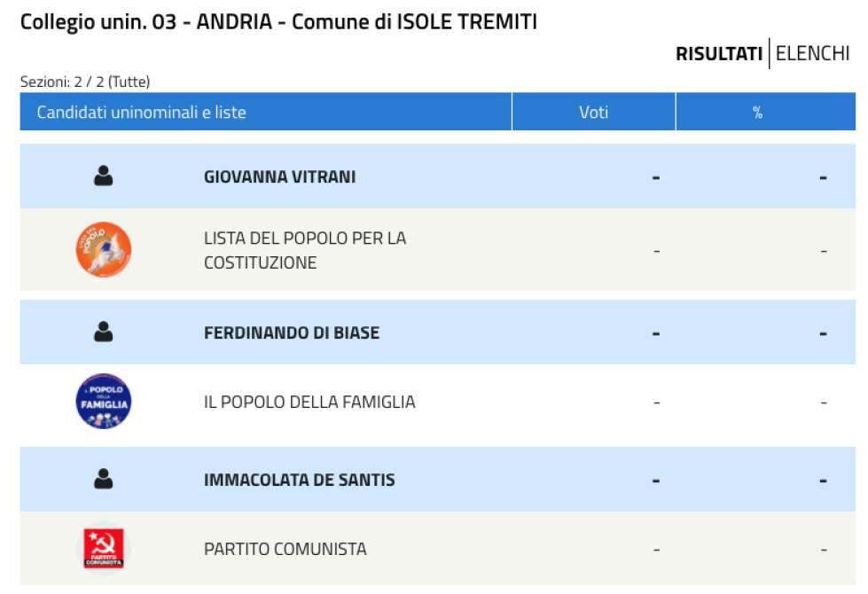Click Sezioni: 2 / 2 (Tutte) text
This screenshot has width=868, height=594.
click(x=85, y=82)
